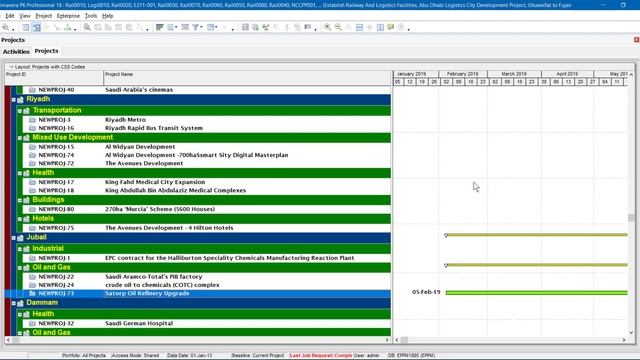The width and height of the screenshot is (640, 360).
Task: Click the table view icon beside Gantt icon
Action: [26, 27]
